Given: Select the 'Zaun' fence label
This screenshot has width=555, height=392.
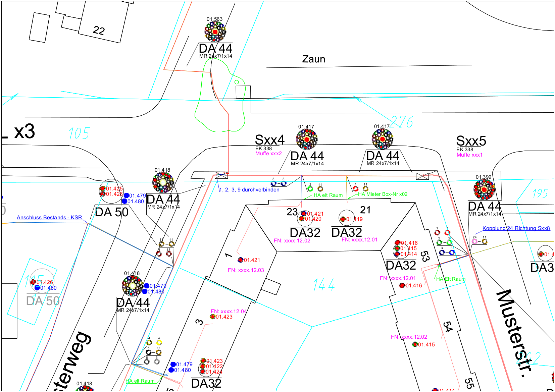Looking at the screenshot, I should 313,59.
